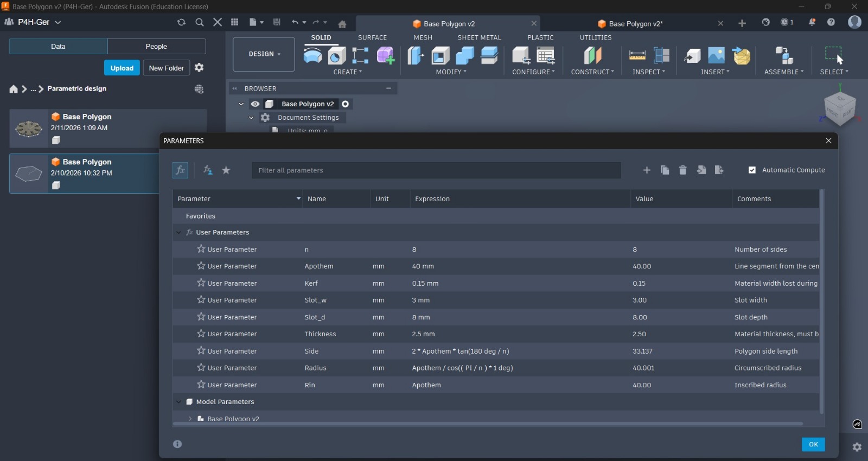Screen dimensions: 868x461
Task: Click the Insert Mesh icon
Action: point(741,55)
